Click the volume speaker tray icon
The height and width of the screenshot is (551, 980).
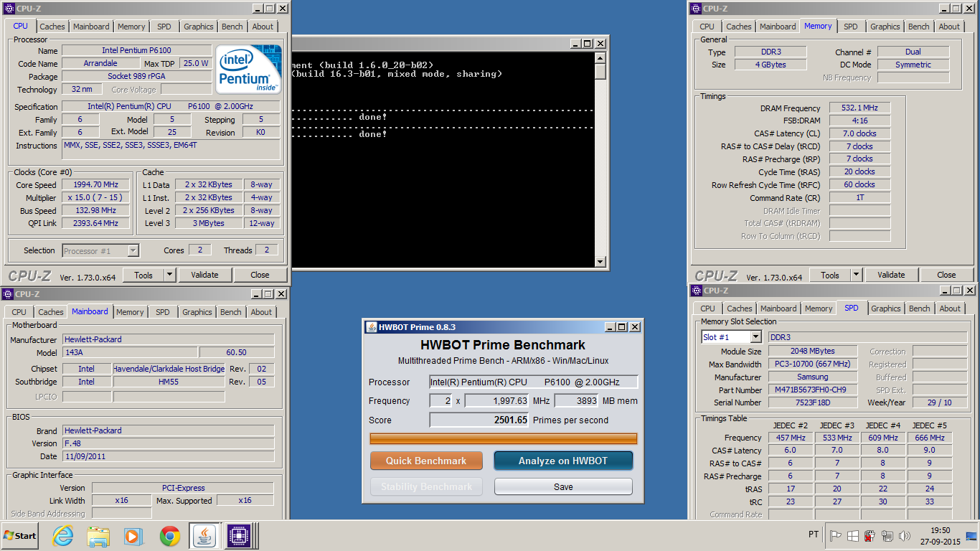[904, 535]
